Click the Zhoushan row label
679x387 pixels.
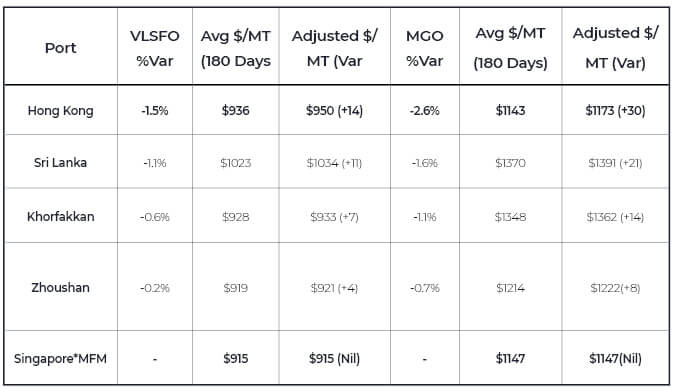[61, 287]
